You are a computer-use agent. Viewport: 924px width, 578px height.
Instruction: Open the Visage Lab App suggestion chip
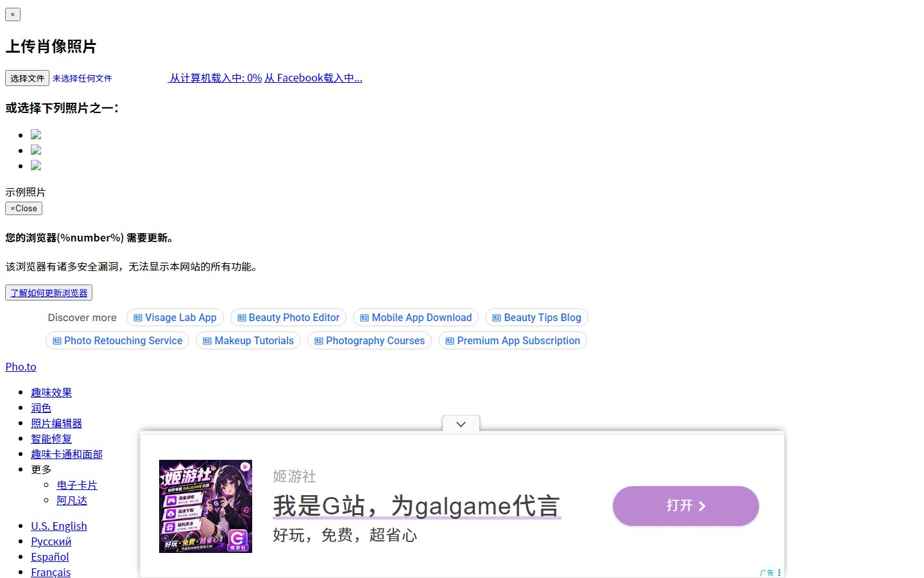pyautogui.click(x=175, y=318)
